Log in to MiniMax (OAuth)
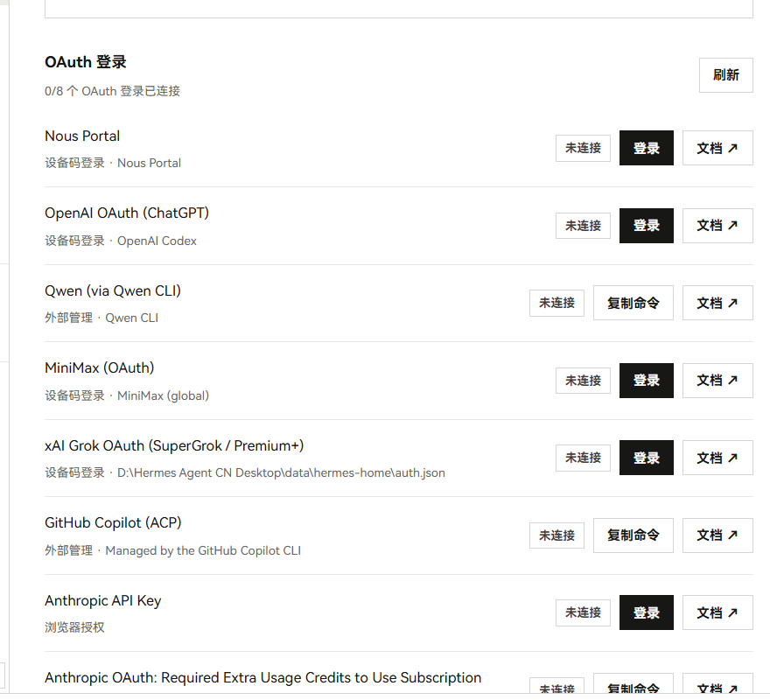This screenshot has height=700, width=770. [646, 381]
